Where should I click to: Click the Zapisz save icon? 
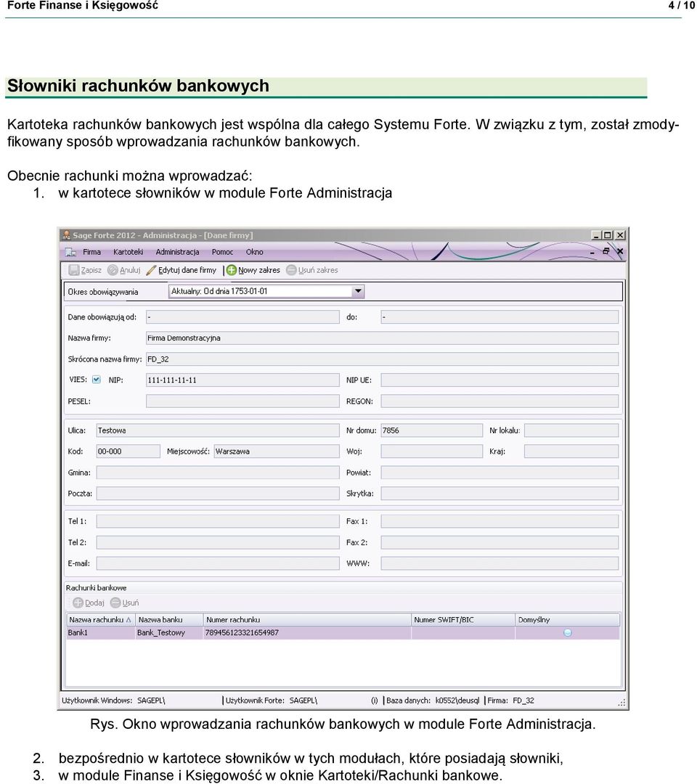click(x=74, y=270)
